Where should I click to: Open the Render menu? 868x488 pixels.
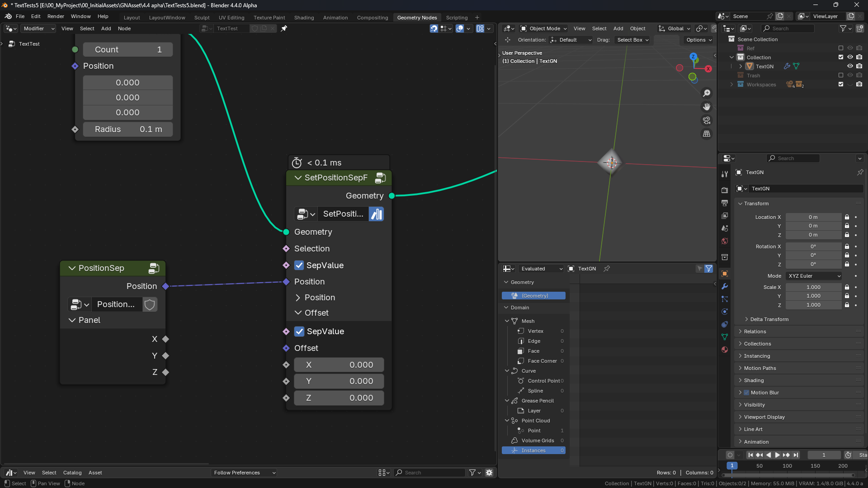tap(56, 16)
